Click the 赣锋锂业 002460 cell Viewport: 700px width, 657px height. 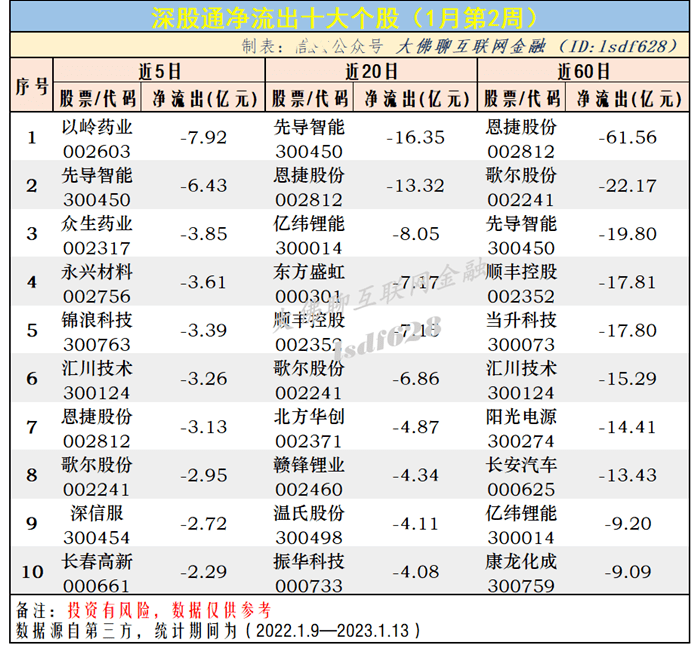coord(309,475)
